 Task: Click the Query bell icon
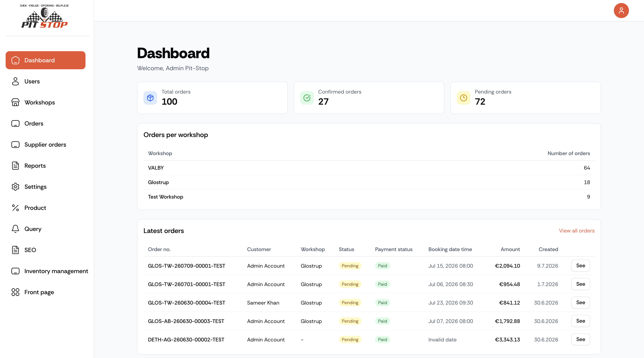pyautogui.click(x=15, y=229)
